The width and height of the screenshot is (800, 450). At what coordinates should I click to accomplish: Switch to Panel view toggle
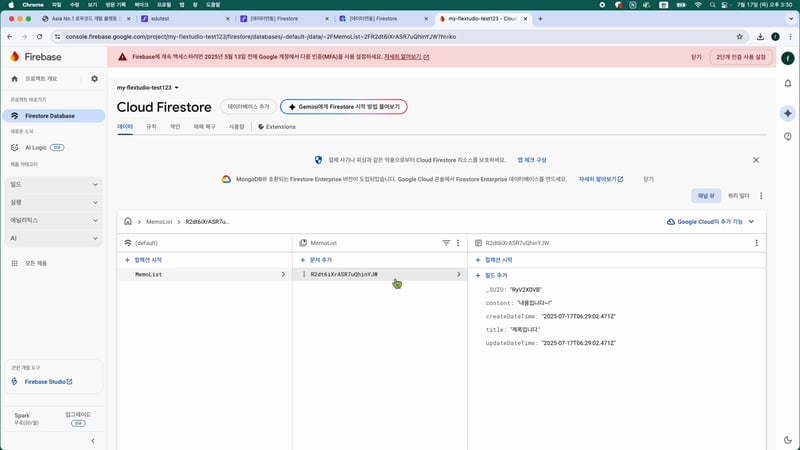(x=704, y=196)
